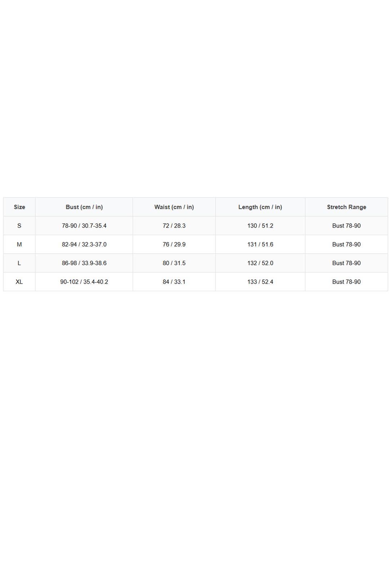Click length value 133 / 52.4
Image resolution: width=392 pixels, height=588 pixels.
click(x=260, y=282)
